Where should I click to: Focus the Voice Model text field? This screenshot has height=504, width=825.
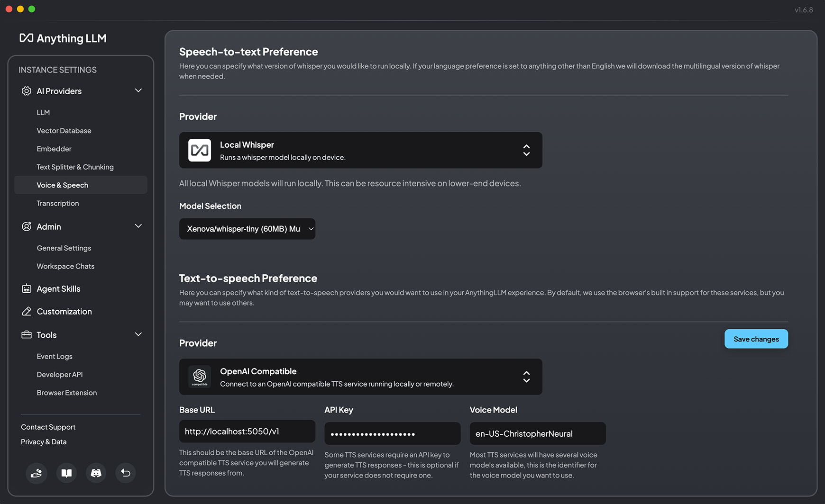[537, 433]
